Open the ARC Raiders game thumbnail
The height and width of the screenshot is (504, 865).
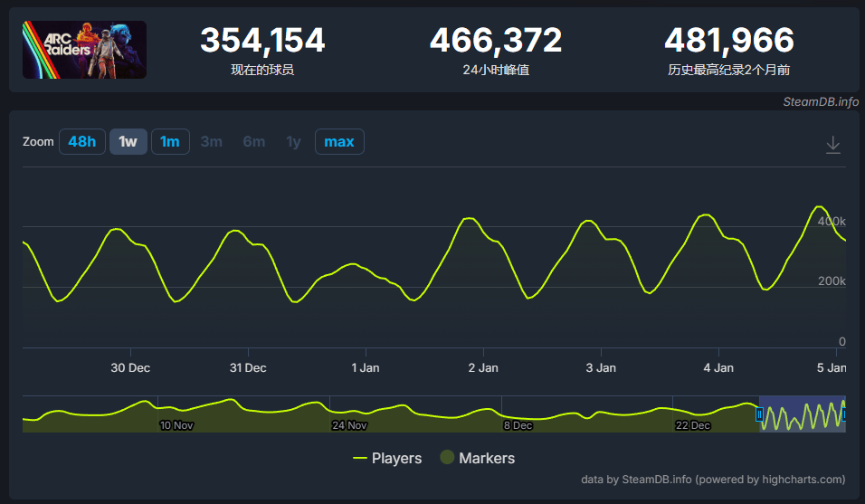pos(84,50)
